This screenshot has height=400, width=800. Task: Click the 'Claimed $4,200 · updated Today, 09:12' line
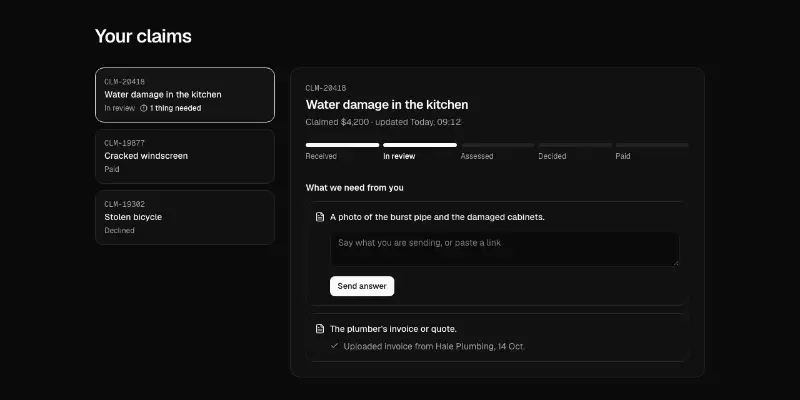[x=383, y=122]
